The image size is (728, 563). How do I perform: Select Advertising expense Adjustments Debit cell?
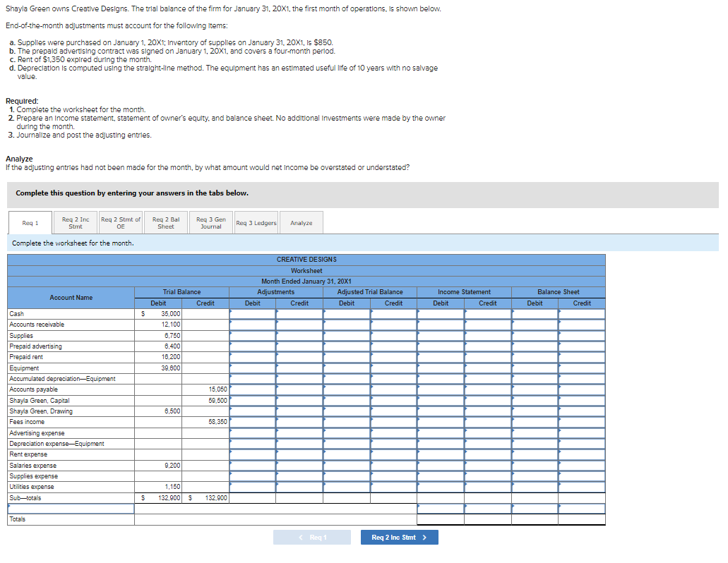pyautogui.click(x=252, y=432)
